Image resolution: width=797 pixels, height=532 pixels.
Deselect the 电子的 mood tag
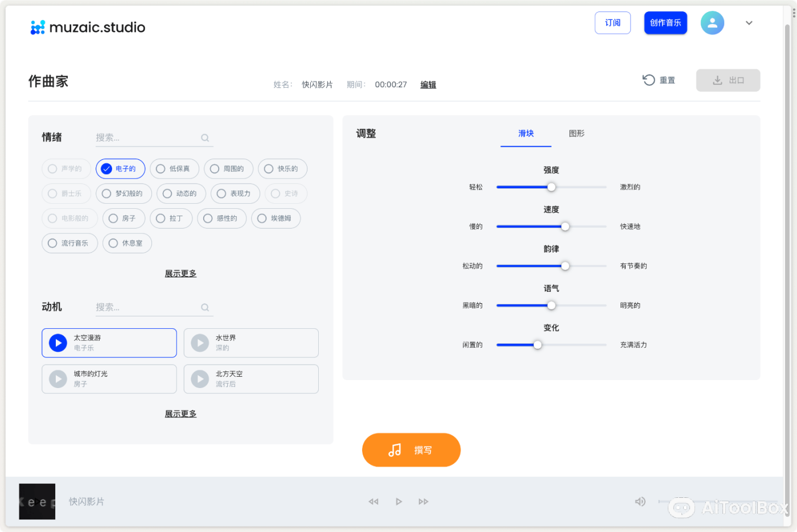[120, 168]
